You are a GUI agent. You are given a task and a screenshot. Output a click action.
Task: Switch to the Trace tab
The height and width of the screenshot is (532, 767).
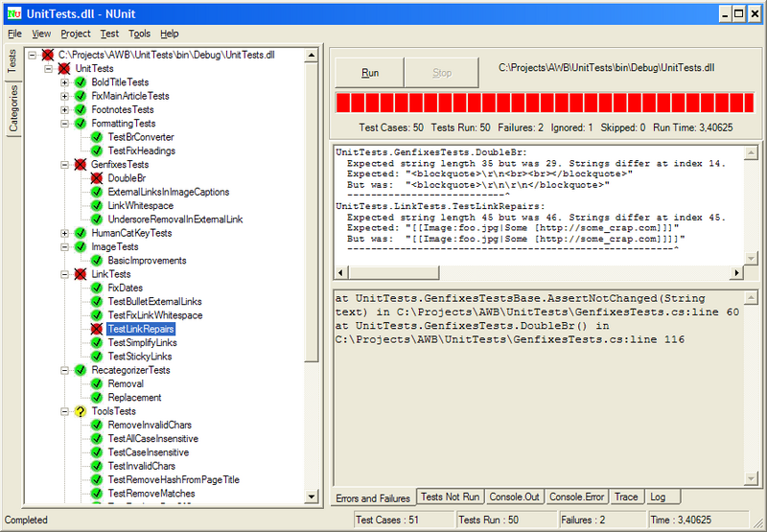pyautogui.click(x=626, y=497)
